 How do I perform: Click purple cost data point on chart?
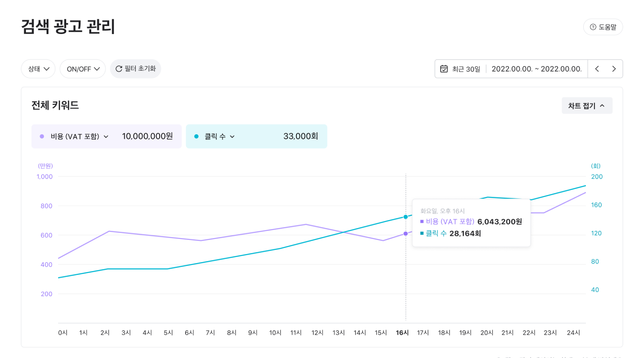coord(406,234)
